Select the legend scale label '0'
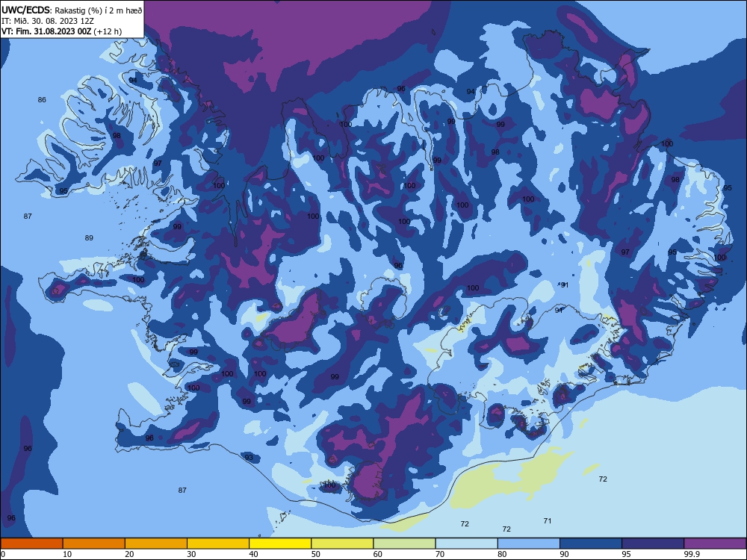Image resolution: width=747 pixels, height=560 pixels. [3, 554]
